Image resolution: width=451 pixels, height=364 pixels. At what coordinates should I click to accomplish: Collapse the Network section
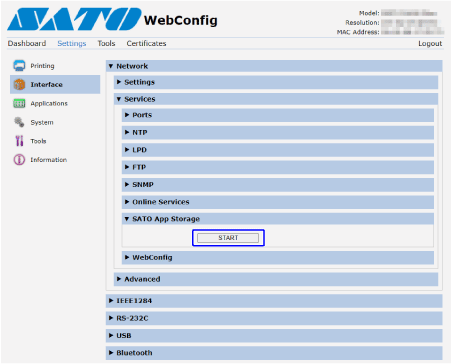(274, 66)
